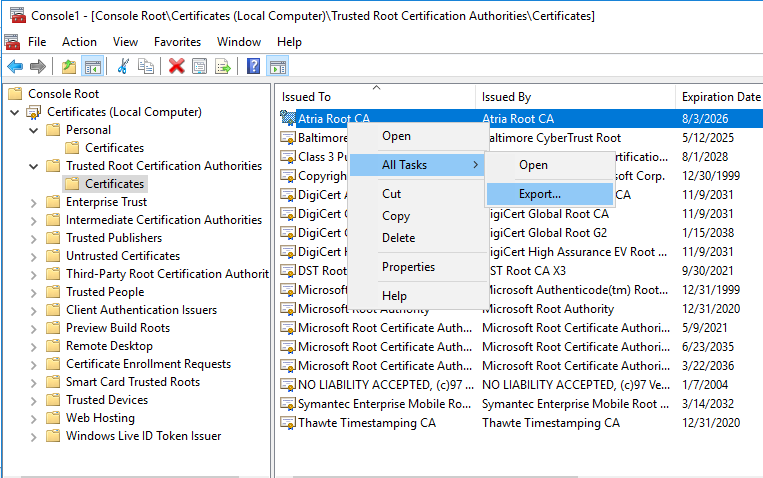763x478 pixels.
Task: Expand Windows Live ID Token Issuer node
Action: [x=34, y=437]
